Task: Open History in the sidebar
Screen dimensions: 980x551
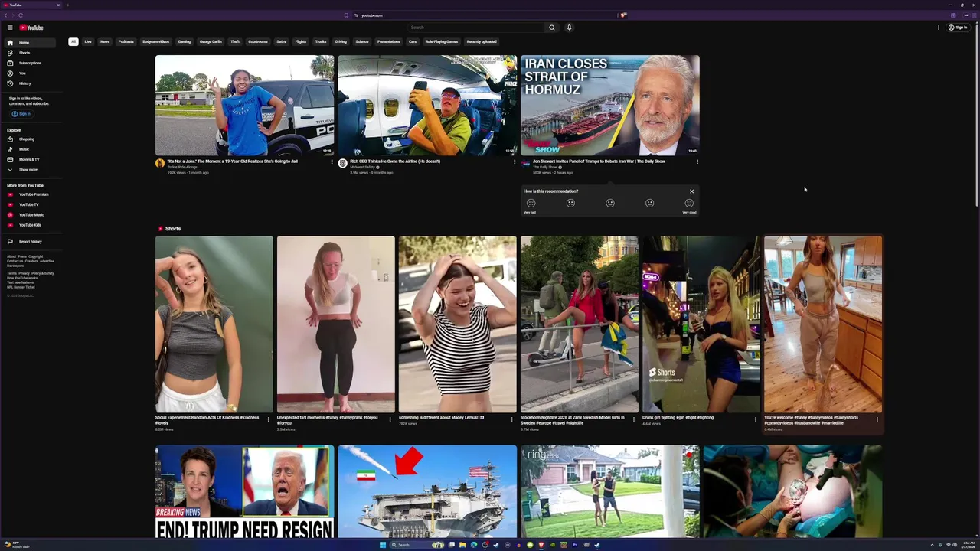Action: coord(28,83)
